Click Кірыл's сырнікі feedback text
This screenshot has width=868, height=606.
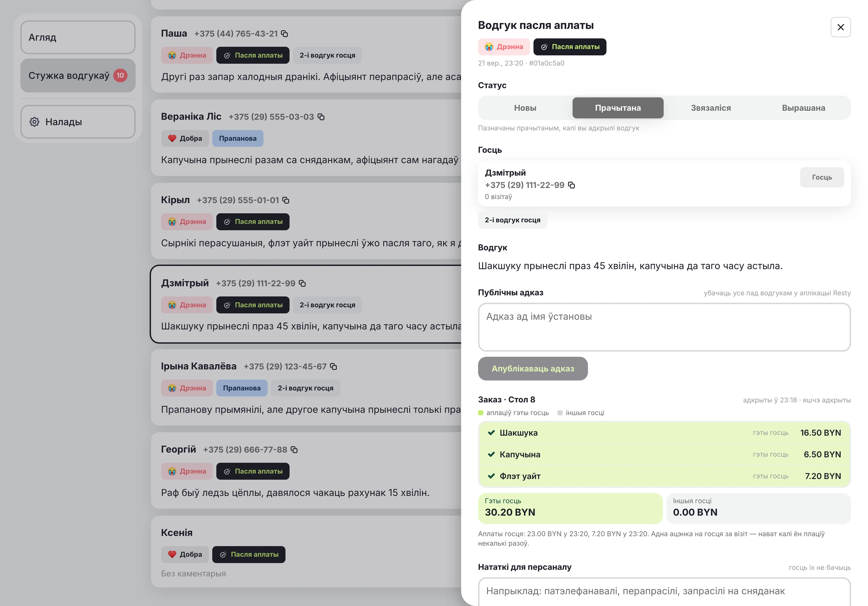coord(311,243)
